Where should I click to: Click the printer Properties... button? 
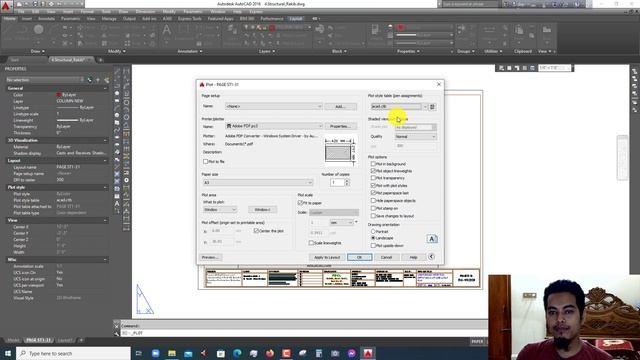(340, 126)
